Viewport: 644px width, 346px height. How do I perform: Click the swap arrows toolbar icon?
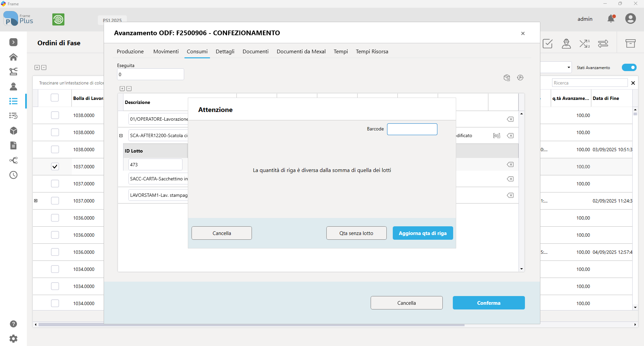click(603, 44)
